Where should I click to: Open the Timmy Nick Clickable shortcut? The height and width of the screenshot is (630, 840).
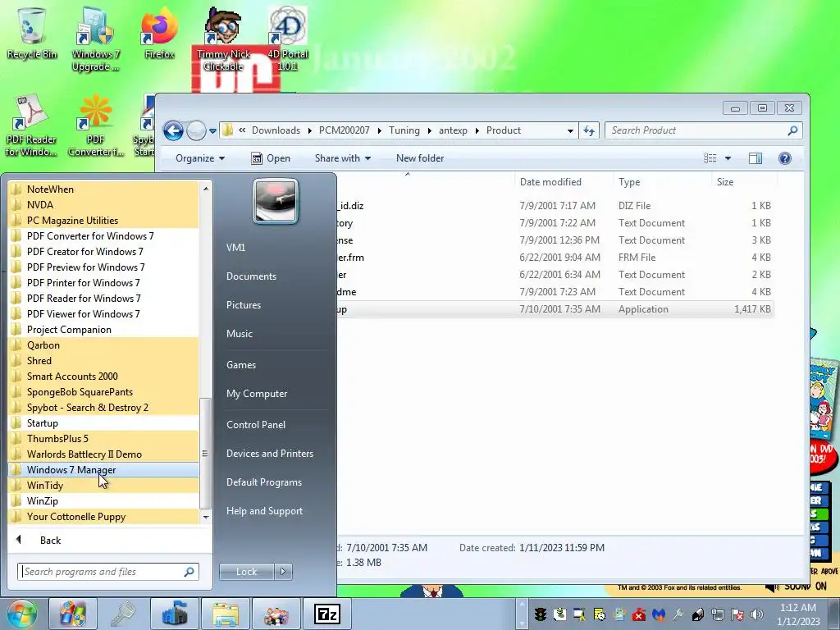(x=223, y=39)
